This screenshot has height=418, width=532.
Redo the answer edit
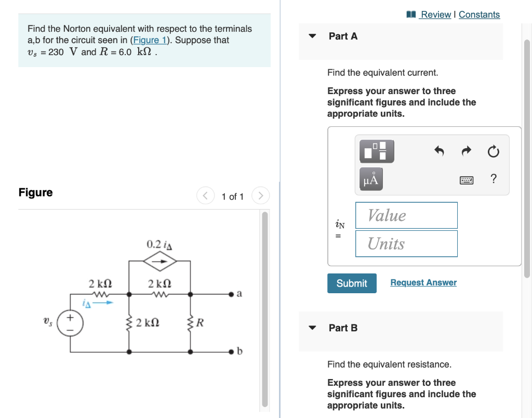[466, 151]
